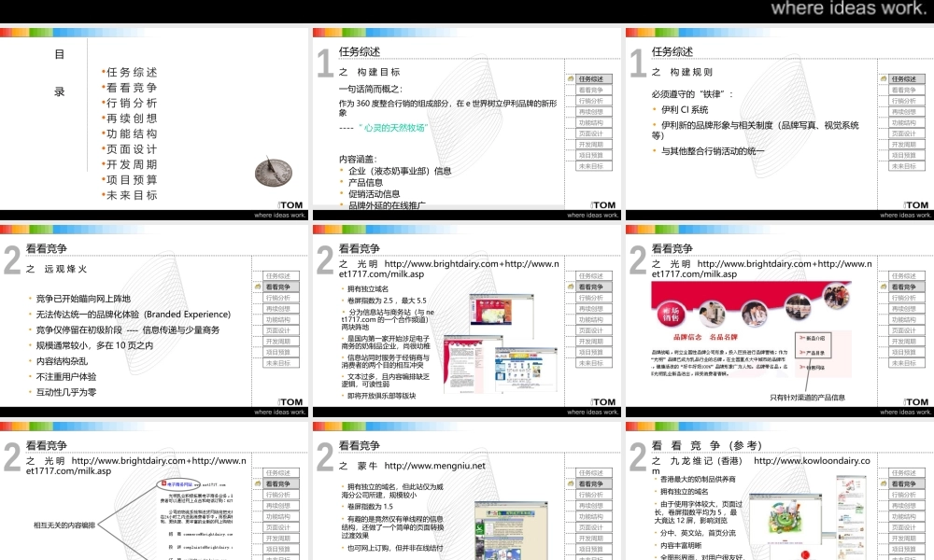Image resolution: width=934 pixels, height=560 pixels.
Task: Click the TOM logo on the 蒙牛 slide
Action: click(602, 555)
